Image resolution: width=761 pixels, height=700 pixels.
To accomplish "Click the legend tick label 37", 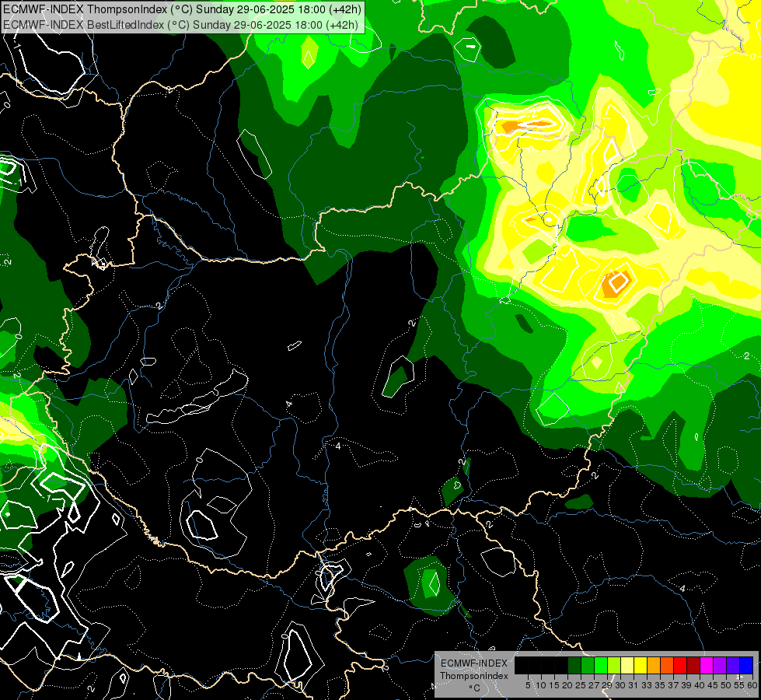I will (674, 685).
